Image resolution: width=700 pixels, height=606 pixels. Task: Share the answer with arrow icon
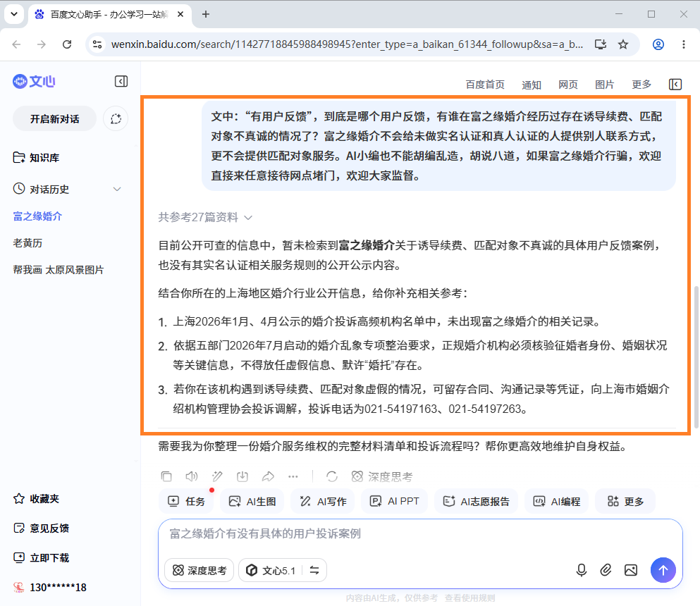pyautogui.click(x=268, y=476)
